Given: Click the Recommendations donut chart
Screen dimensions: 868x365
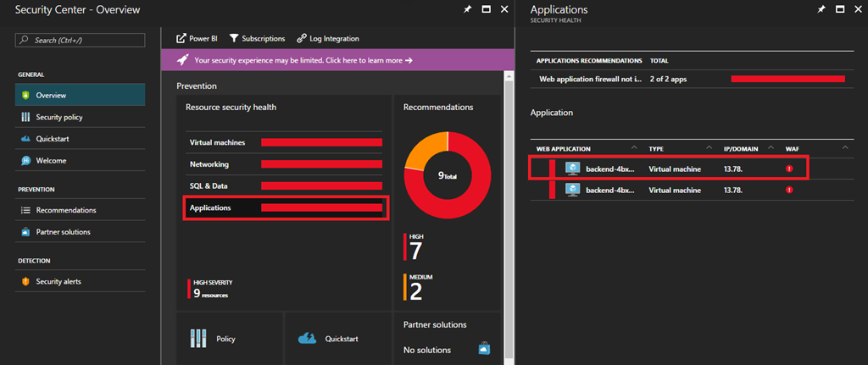Looking at the screenshot, I should 448,175.
